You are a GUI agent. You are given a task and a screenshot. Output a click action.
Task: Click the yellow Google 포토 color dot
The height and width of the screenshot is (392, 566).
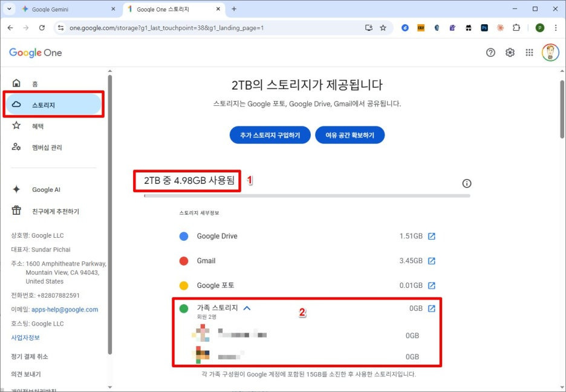coord(184,286)
